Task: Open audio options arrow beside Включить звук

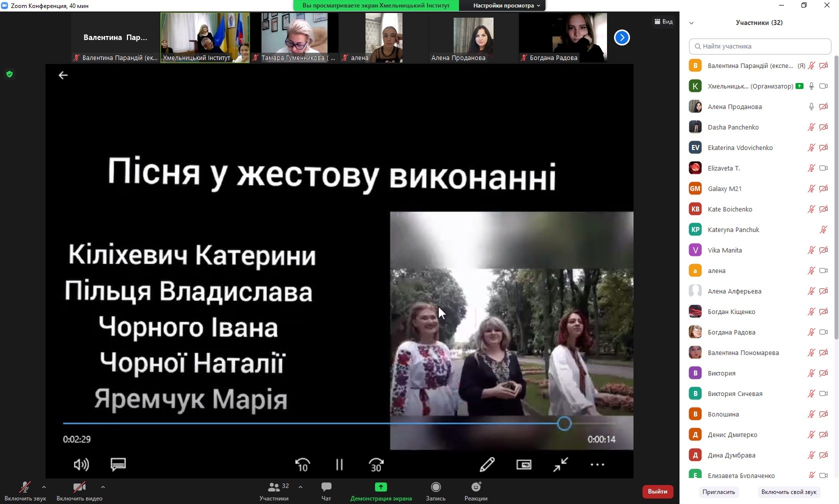Action: tap(44, 486)
